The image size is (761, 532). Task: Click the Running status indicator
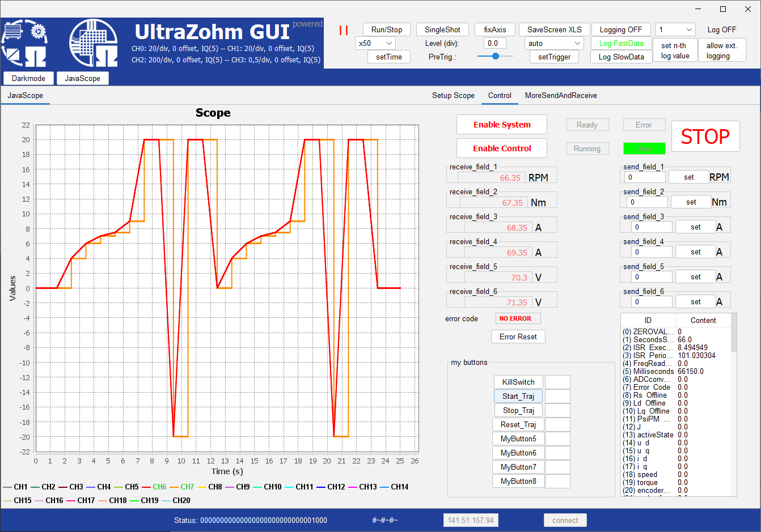click(x=587, y=148)
